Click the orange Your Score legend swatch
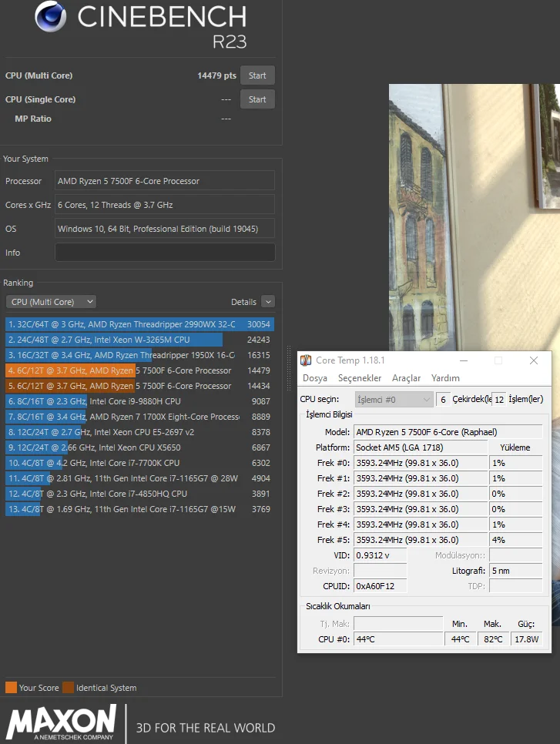This screenshot has width=560, height=744. pyautogui.click(x=11, y=688)
